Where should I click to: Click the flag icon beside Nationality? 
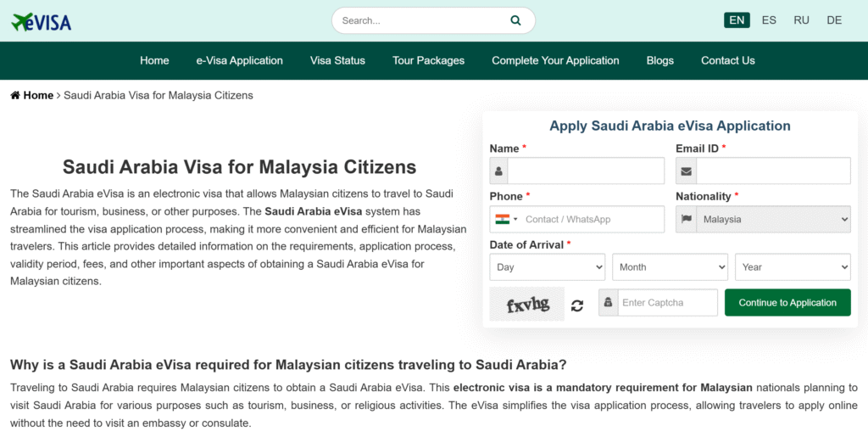686,219
